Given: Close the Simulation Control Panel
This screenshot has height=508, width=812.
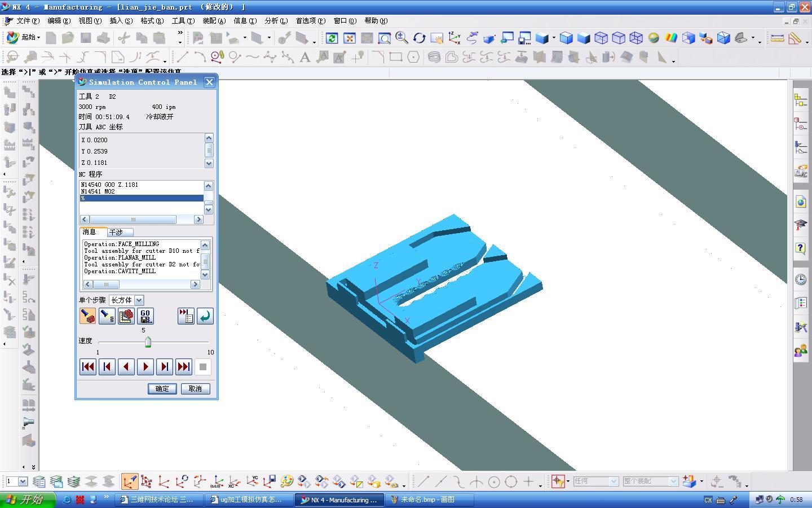Looking at the screenshot, I should coord(209,82).
